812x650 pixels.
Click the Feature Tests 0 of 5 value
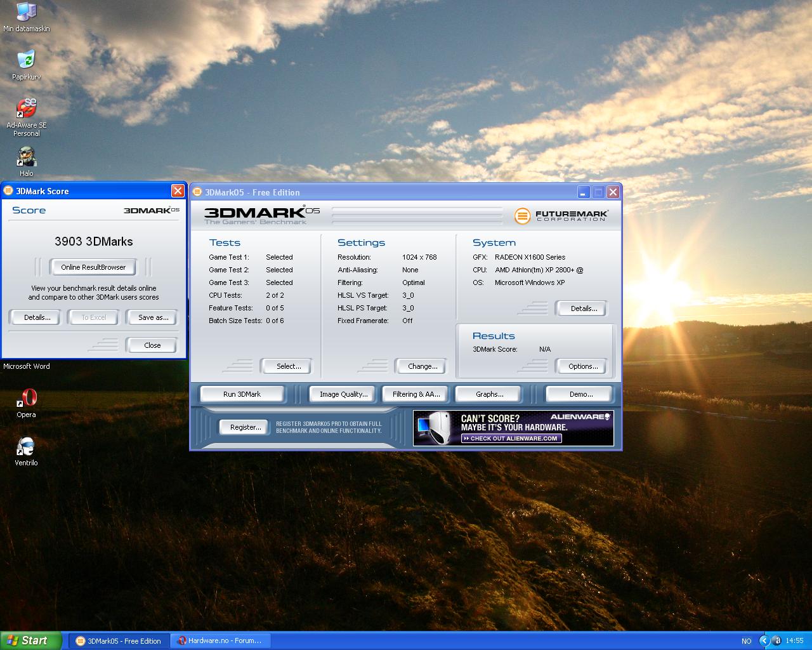click(x=275, y=308)
